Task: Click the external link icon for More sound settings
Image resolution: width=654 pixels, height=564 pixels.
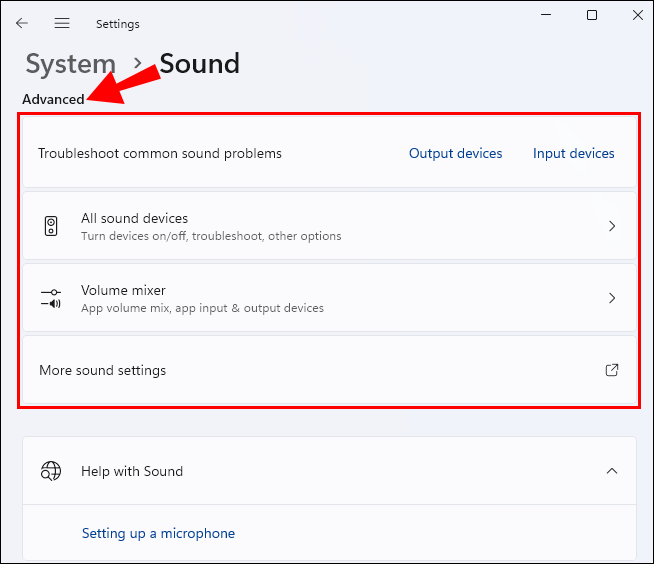Action: click(612, 370)
